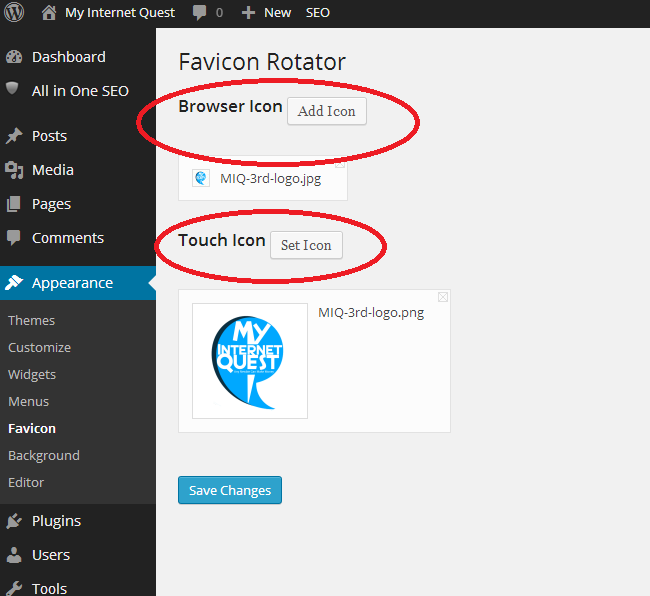Screen dimensions: 650x596
Task: Open the home icon for My Internet Quest
Action: tap(49, 12)
